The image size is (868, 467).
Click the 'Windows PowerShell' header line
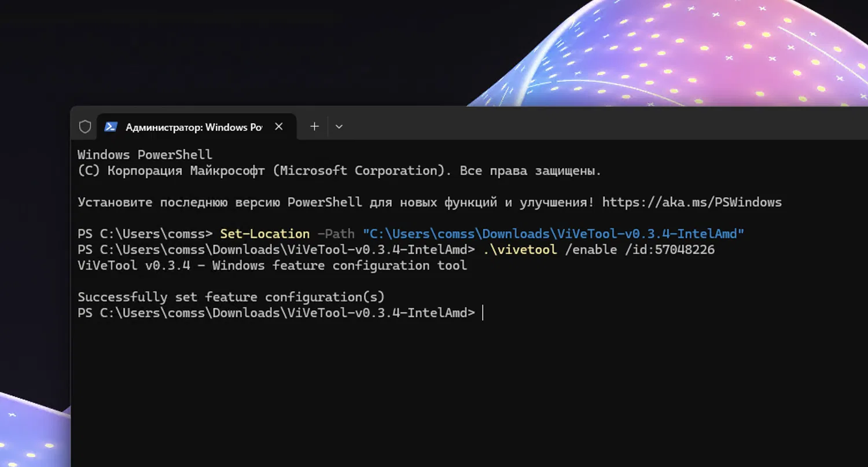[x=145, y=155]
